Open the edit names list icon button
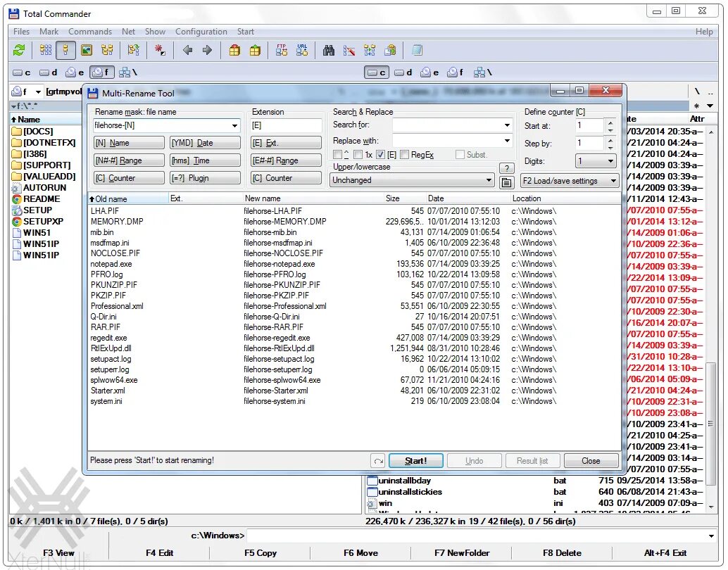Viewport: 728px width, 570px height. click(x=506, y=182)
